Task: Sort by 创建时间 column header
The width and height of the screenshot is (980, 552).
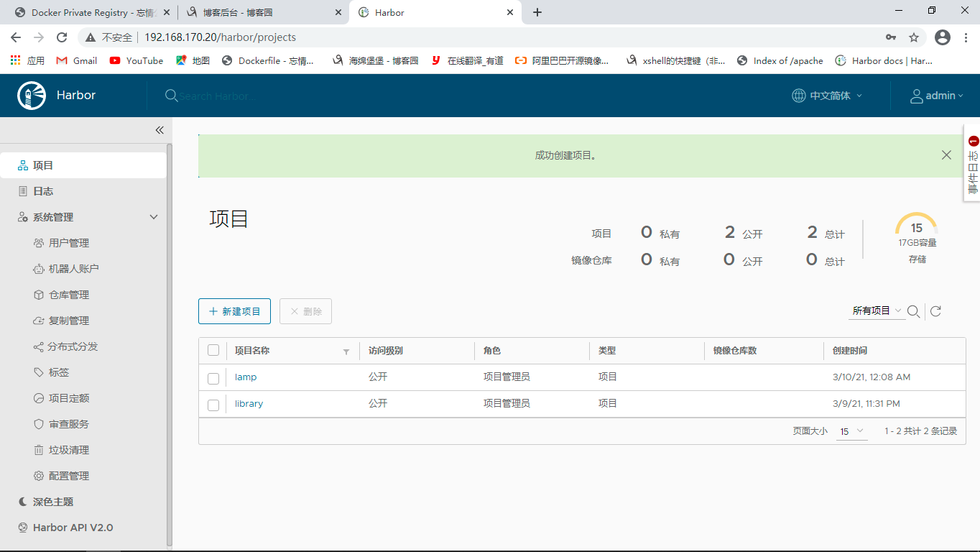Action: pyautogui.click(x=850, y=351)
